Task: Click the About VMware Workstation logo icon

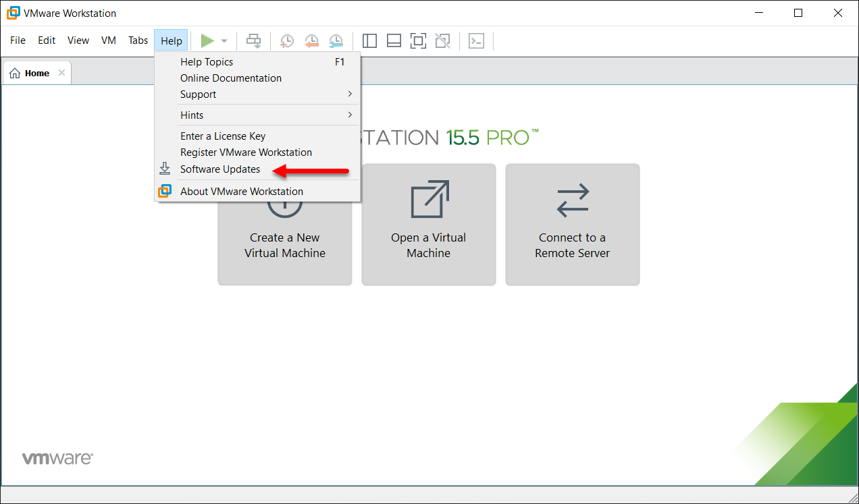Action: point(165,191)
